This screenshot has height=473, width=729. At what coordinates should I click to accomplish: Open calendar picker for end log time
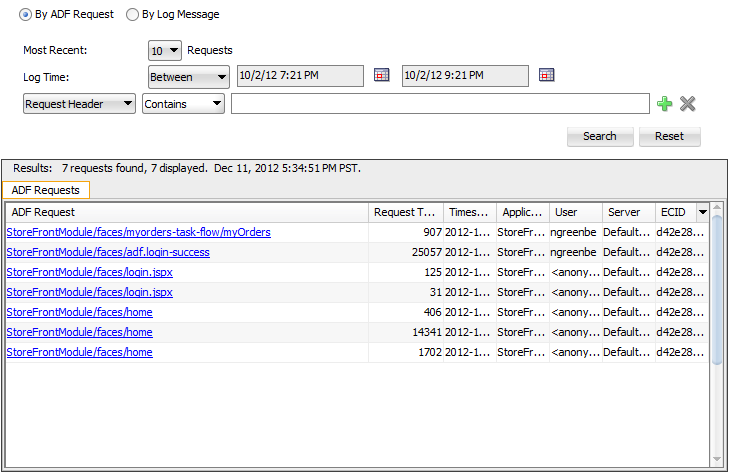[x=546, y=75]
